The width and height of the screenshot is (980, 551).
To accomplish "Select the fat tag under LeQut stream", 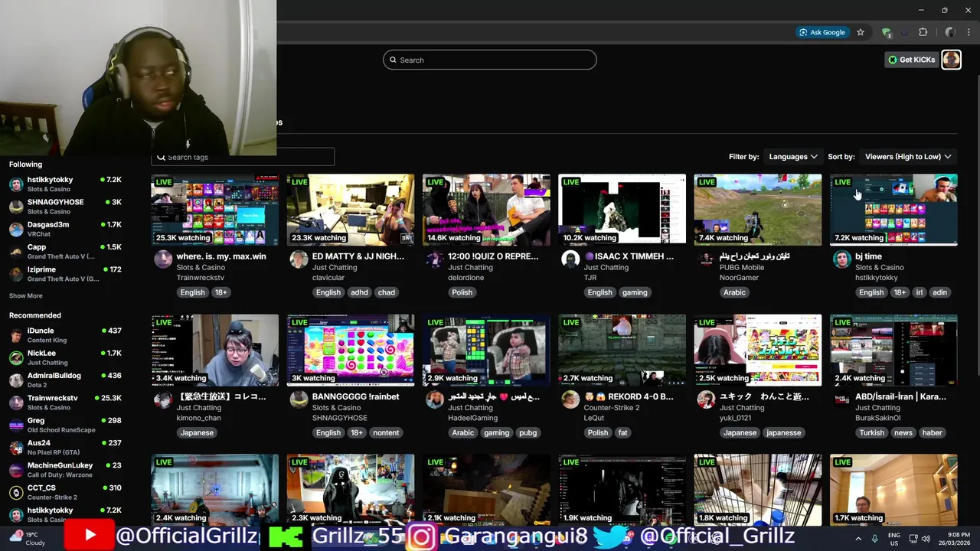I will 622,432.
